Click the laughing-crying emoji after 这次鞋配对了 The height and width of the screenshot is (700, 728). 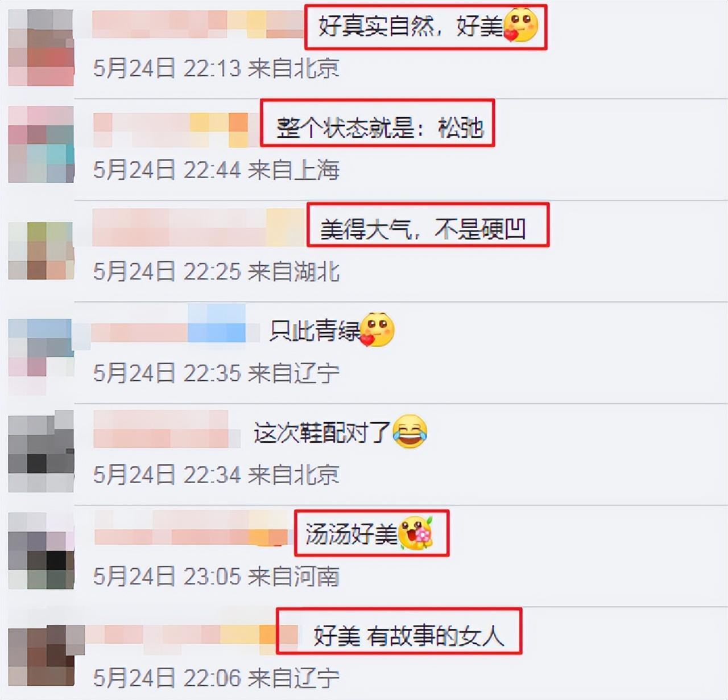[409, 432]
